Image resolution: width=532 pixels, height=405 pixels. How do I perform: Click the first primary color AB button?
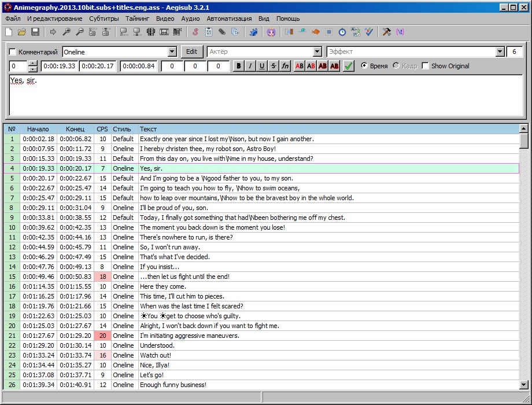coord(300,66)
